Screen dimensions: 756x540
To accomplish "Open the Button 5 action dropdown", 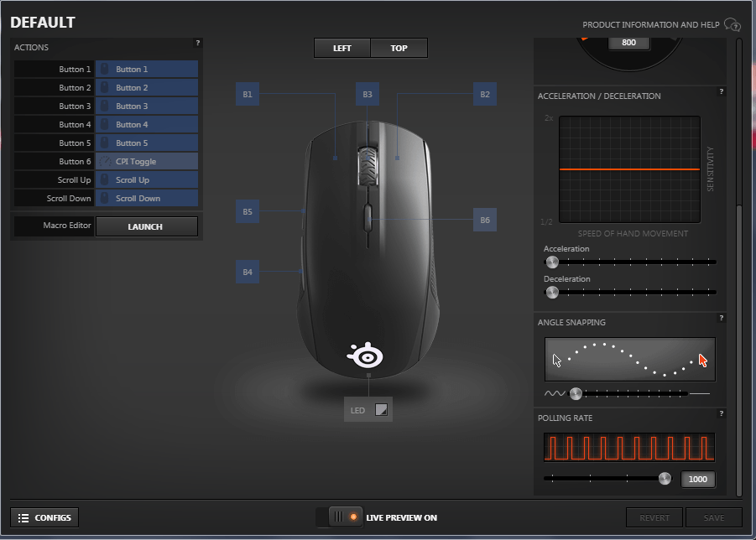I will point(147,143).
